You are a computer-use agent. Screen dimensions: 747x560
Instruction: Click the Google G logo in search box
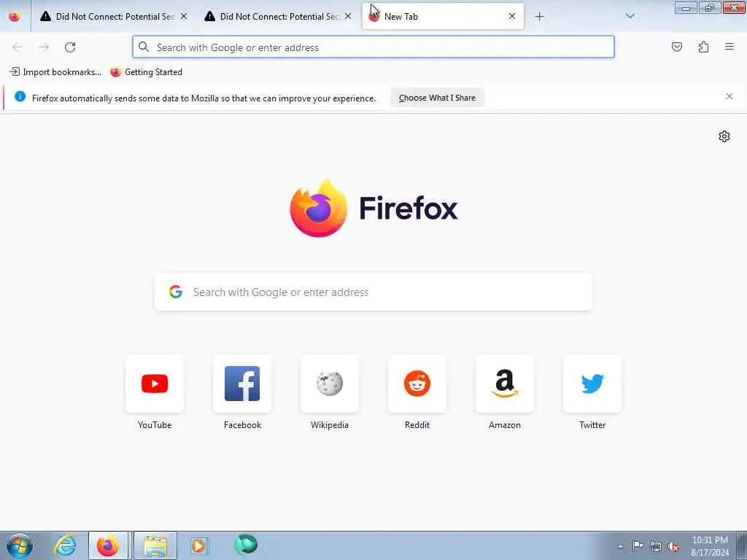176,292
